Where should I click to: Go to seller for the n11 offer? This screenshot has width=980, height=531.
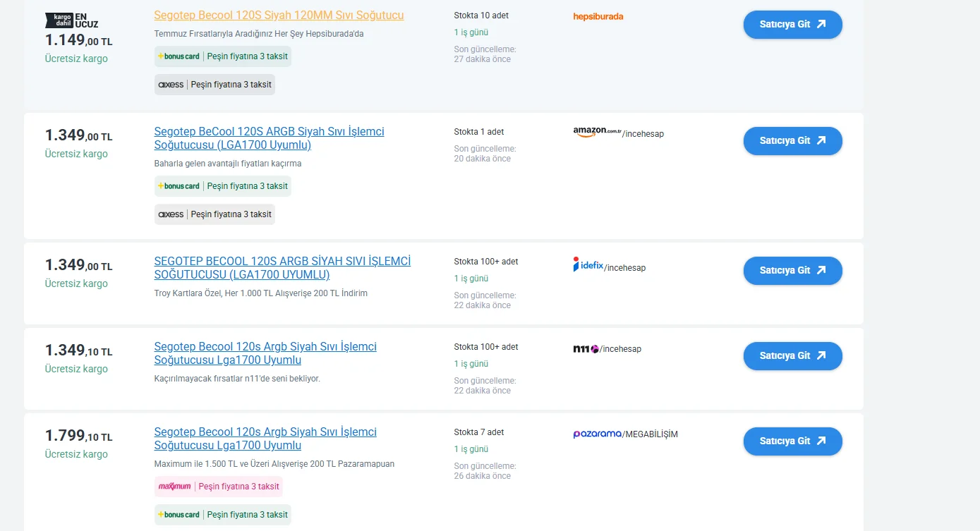(x=792, y=356)
